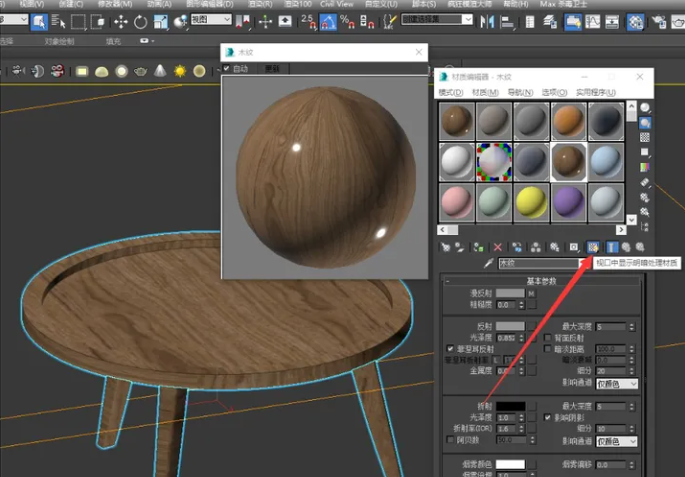Viewport: 685px width, 477px height.
Task: Click the Get Material icon
Action: [445, 246]
